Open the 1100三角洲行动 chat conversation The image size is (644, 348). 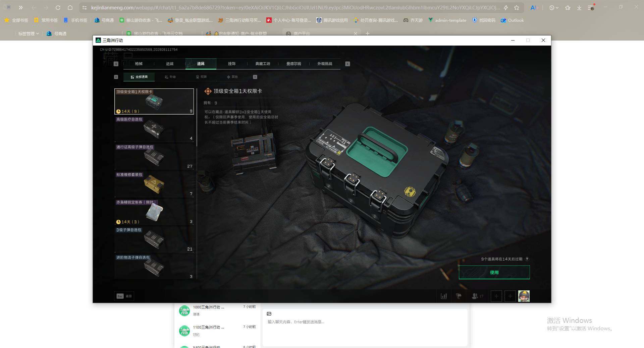tap(217, 331)
